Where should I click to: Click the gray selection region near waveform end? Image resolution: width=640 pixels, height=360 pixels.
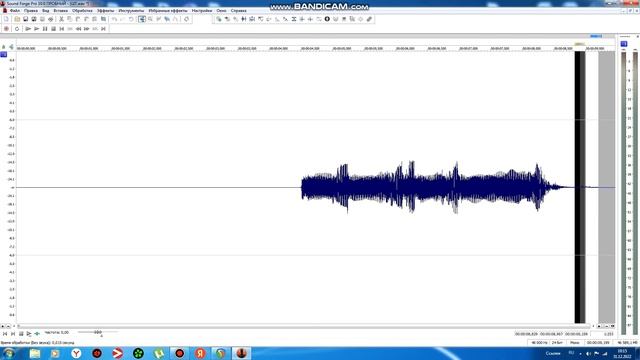click(x=607, y=187)
